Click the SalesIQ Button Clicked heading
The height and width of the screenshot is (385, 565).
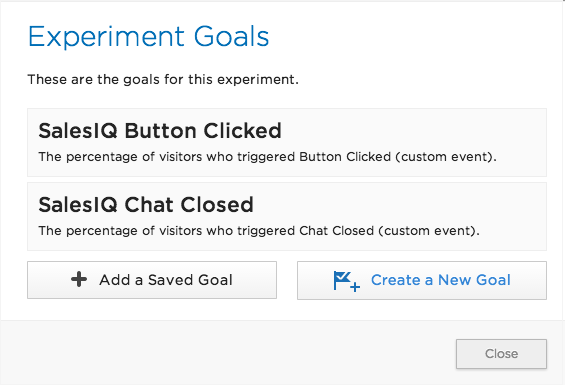pos(160,130)
